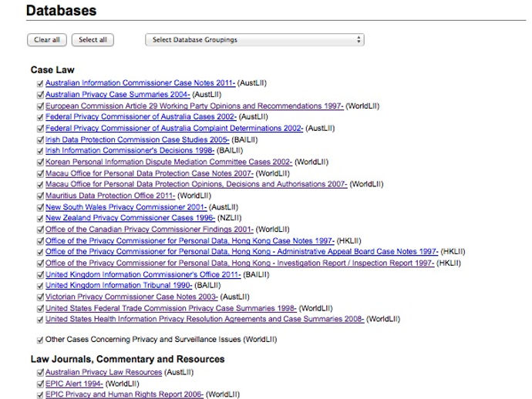Open Mauritius Data Protection Office 2011 link
This screenshot has height=399, width=532.
pos(110,196)
